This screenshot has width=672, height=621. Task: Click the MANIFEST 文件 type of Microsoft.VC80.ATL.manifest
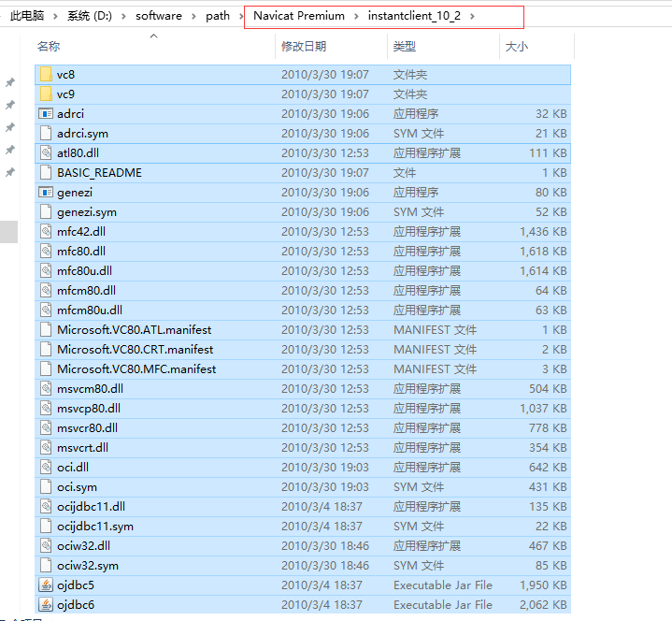[x=435, y=330]
